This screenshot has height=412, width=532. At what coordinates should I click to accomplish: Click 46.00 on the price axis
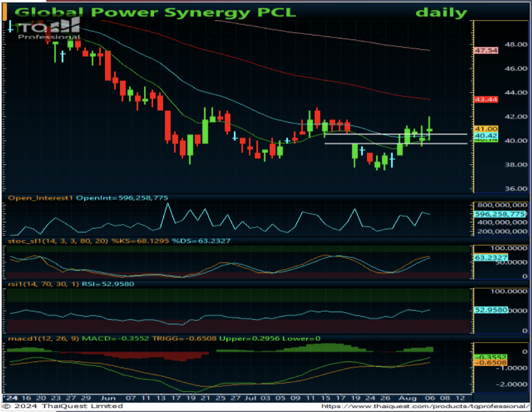click(x=516, y=69)
